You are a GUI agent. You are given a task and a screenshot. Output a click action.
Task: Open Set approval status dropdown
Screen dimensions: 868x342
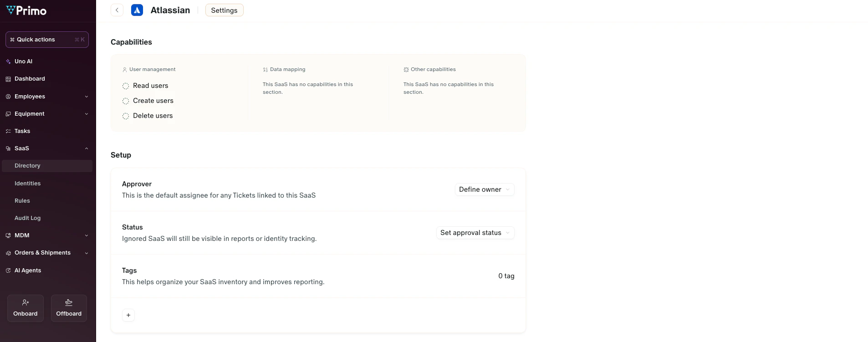tap(475, 233)
